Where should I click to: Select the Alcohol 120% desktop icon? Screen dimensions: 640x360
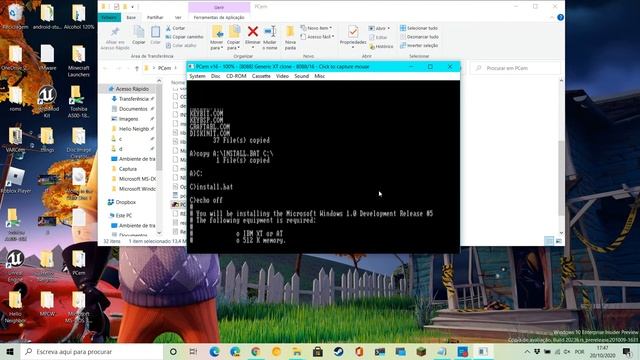78,17
